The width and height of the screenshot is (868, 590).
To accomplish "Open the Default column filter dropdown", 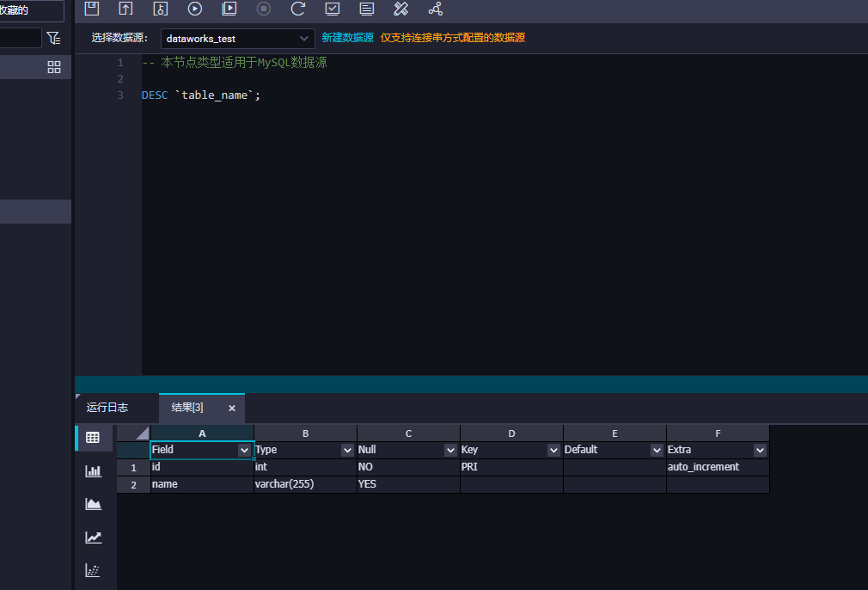I will pyautogui.click(x=657, y=451).
